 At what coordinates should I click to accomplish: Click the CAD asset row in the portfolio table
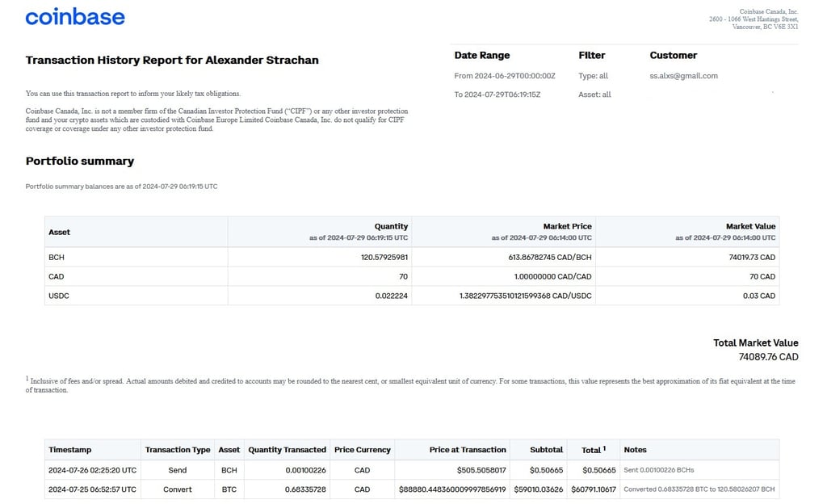[x=412, y=276]
